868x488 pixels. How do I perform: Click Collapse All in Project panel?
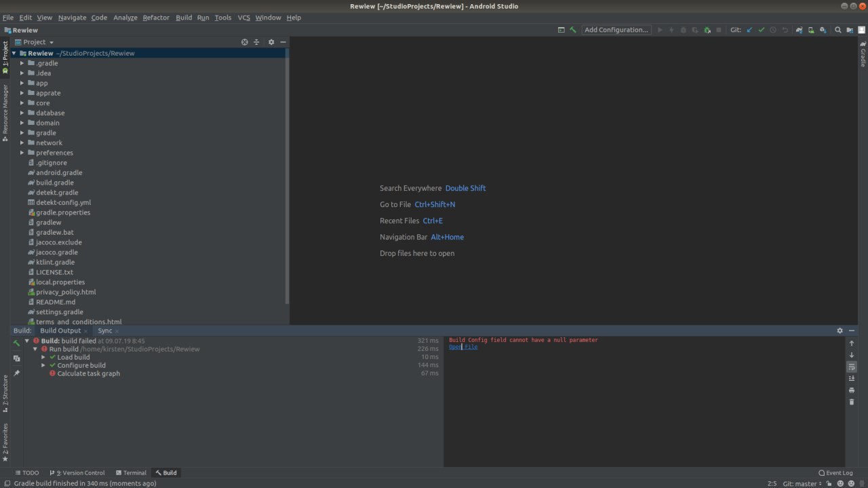(x=256, y=42)
